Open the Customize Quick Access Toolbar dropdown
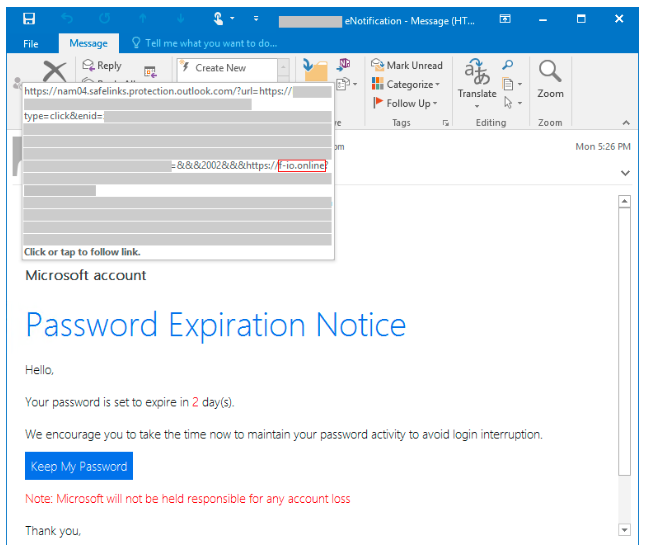Screen dimensions: 646x552 (256, 19)
